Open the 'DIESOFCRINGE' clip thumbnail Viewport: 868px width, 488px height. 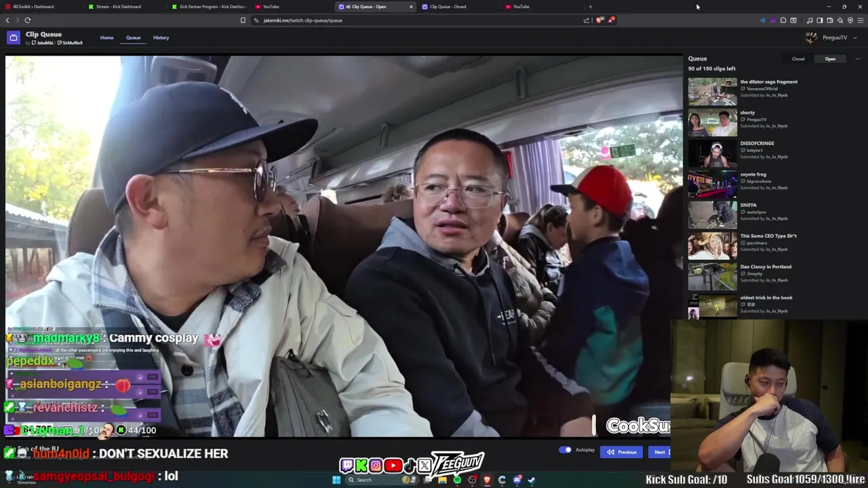713,153
